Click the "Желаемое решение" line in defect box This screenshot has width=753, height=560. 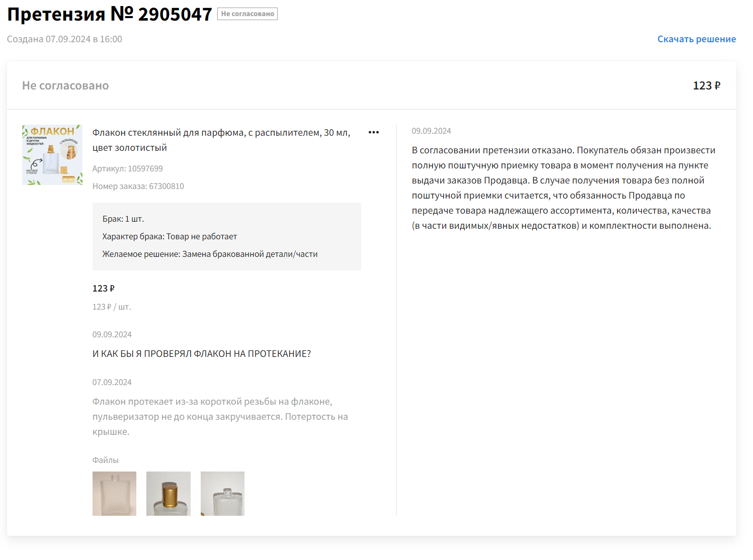pos(210,254)
